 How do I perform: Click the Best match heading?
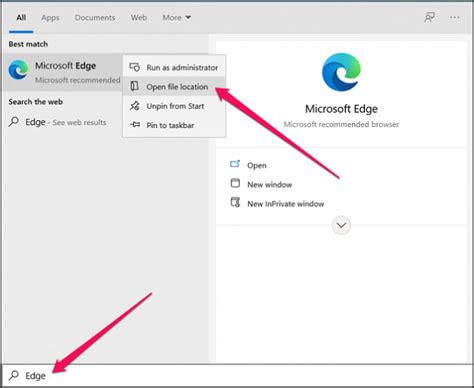pos(28,44)
